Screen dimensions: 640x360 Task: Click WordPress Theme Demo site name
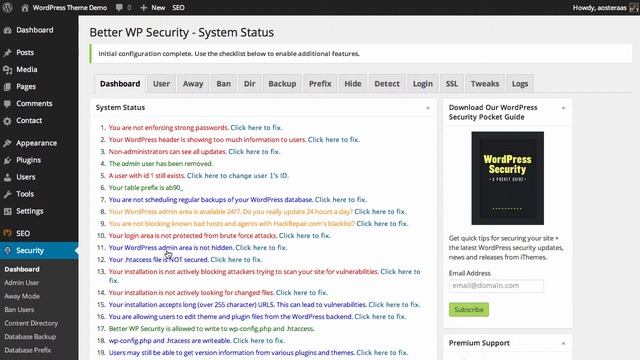pyautogui.click(x=70, y=8)
